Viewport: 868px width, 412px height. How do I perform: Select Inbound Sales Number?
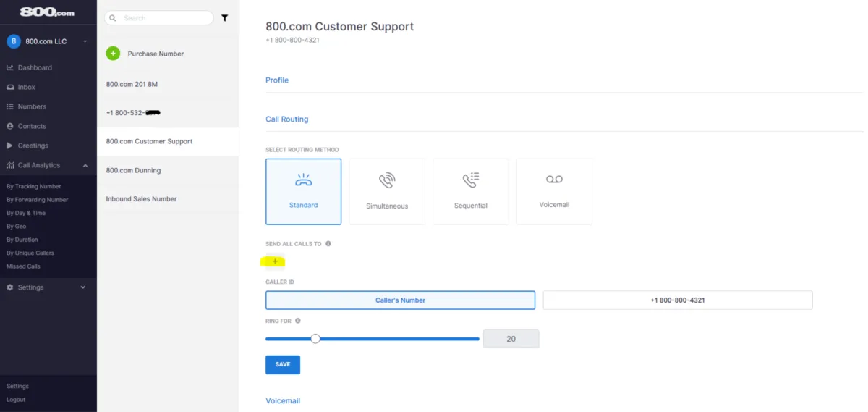168,198
